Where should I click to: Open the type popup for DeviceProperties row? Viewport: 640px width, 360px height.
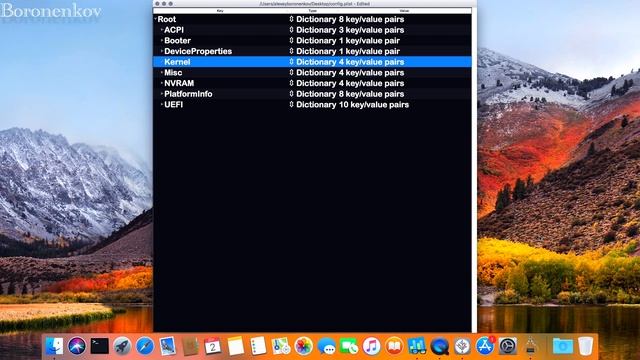(291, 51)
